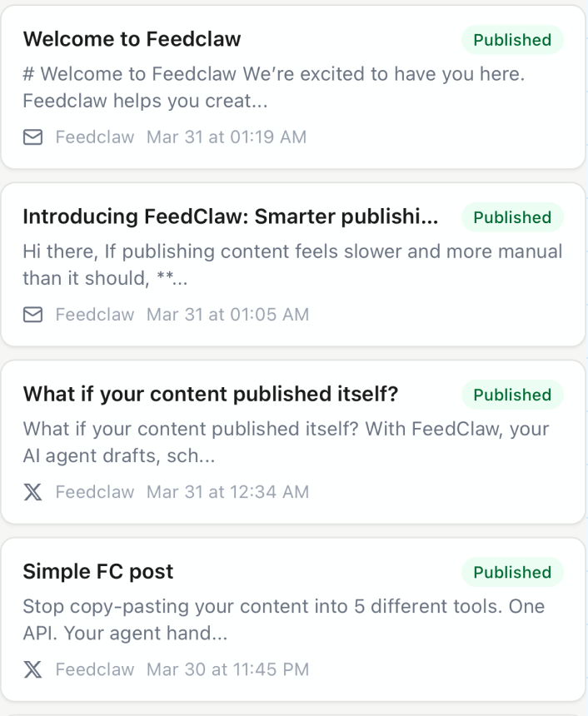Click the Published badge on Welcome to Feedclaw
588x716 pixels.
click(512, 40)
